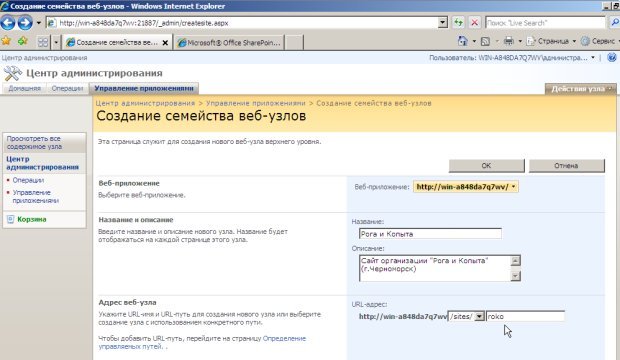Open Корзина recycle bin
The height and width of the screenshot is (360, 620).
(x=32, y=219)
